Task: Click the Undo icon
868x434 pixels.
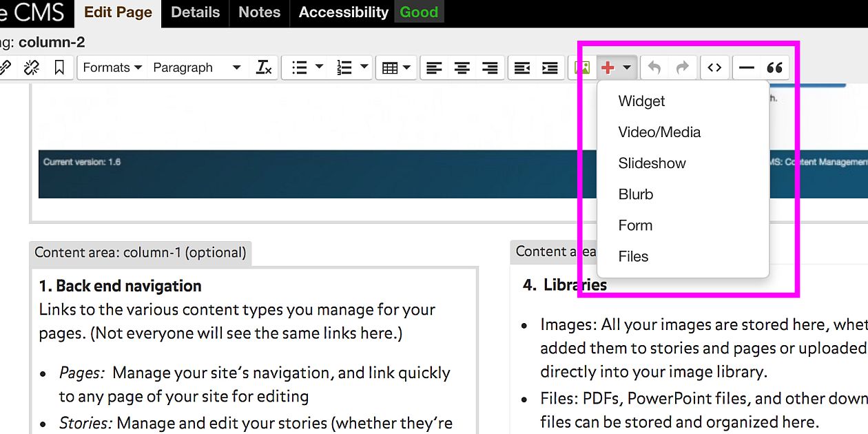Action: tap(654, 67)
